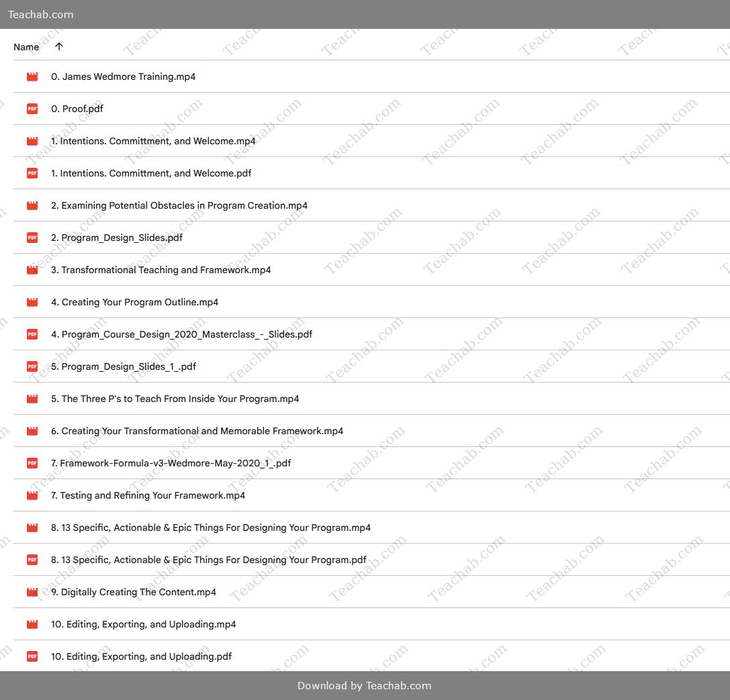Open 6. Creating Your Transformational and Memorable Framework.mp4
The image size is (730, 700).
(197, 431)
